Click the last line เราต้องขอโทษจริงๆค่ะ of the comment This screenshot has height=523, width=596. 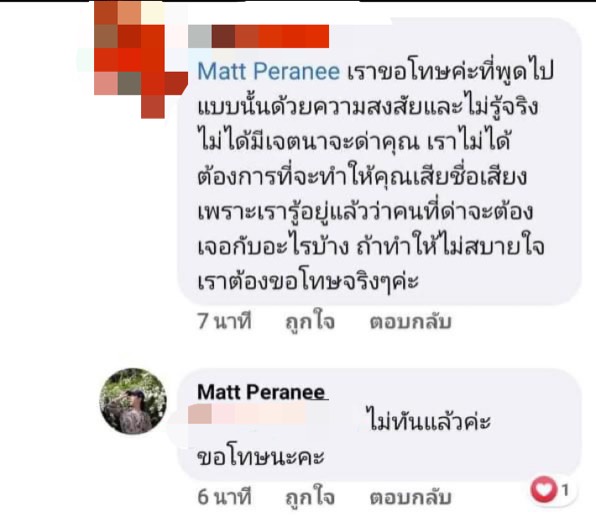coord(308,281)
